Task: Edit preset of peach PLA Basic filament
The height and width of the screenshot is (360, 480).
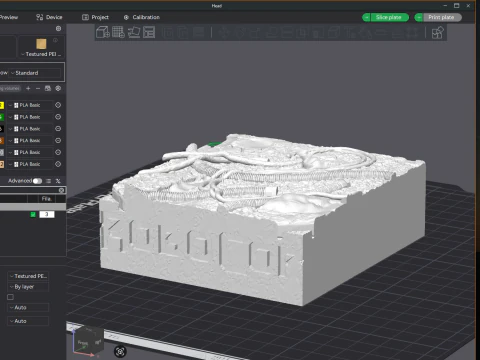Action: click(58, 164)
